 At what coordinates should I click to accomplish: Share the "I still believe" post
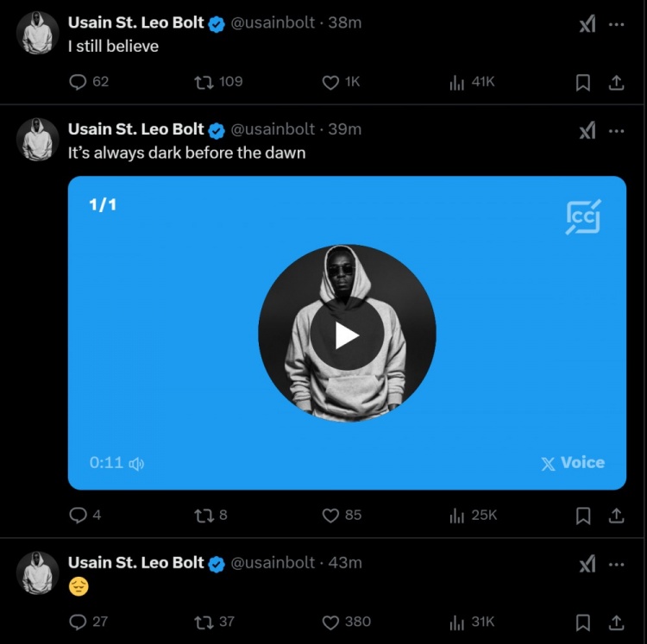(x=616, y=82)
